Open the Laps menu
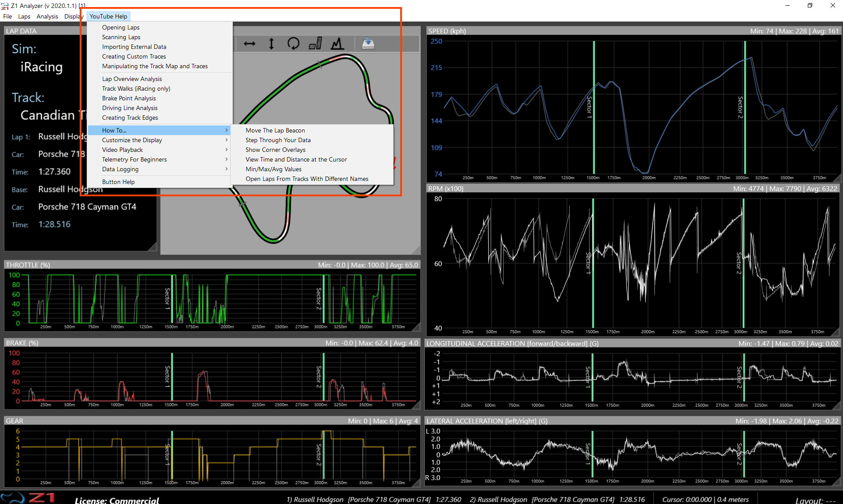 (24, 16)
